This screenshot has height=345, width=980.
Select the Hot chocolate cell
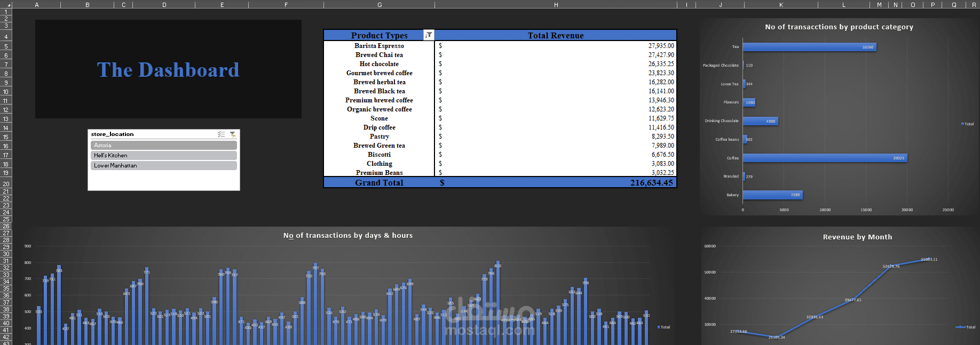[380, 64]
